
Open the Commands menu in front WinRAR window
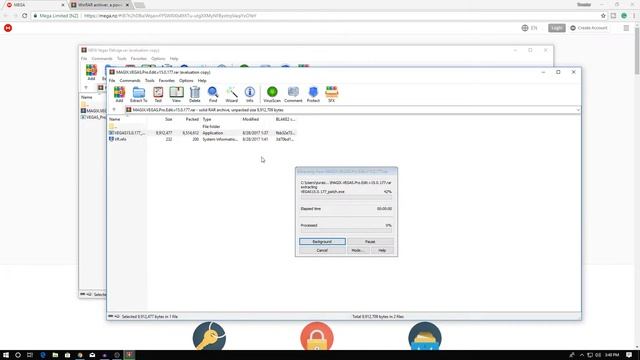pos(130,81)
